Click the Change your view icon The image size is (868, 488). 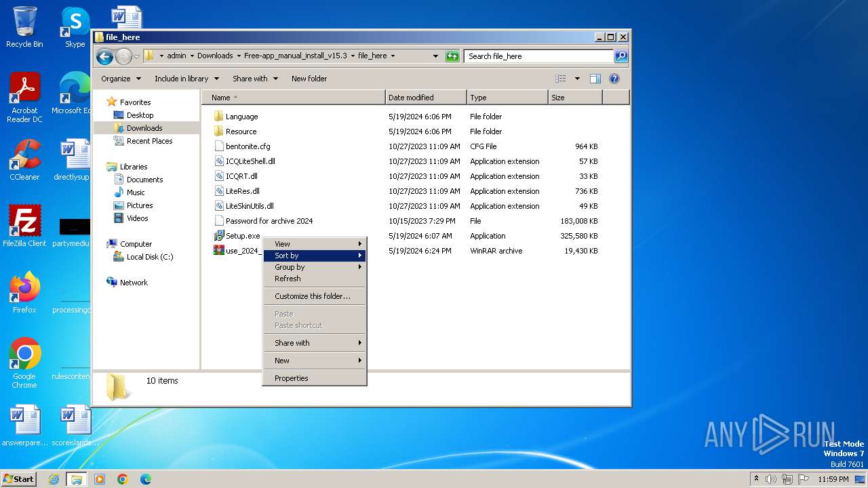click(x=560, y=79)
